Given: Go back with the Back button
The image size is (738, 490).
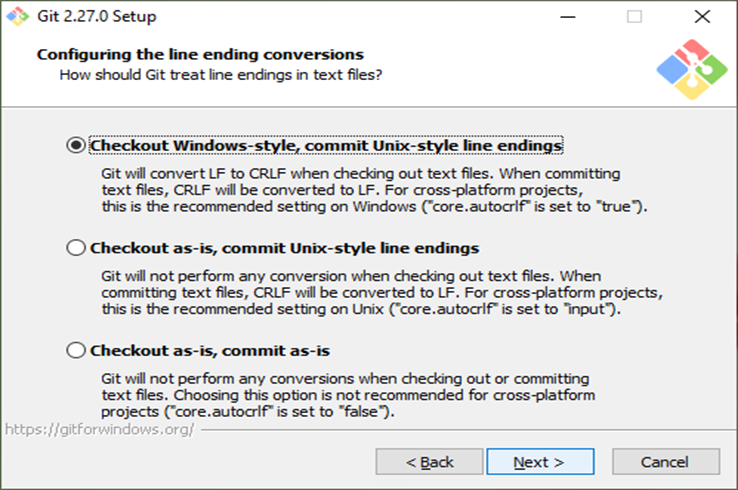Looking at the screenshot, I should [x=429, y=461].
